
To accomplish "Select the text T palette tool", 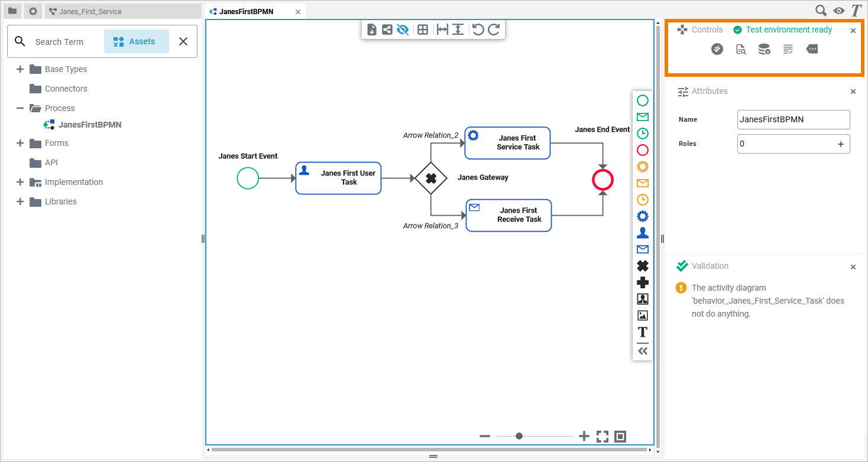I will [x=643, y=332].
